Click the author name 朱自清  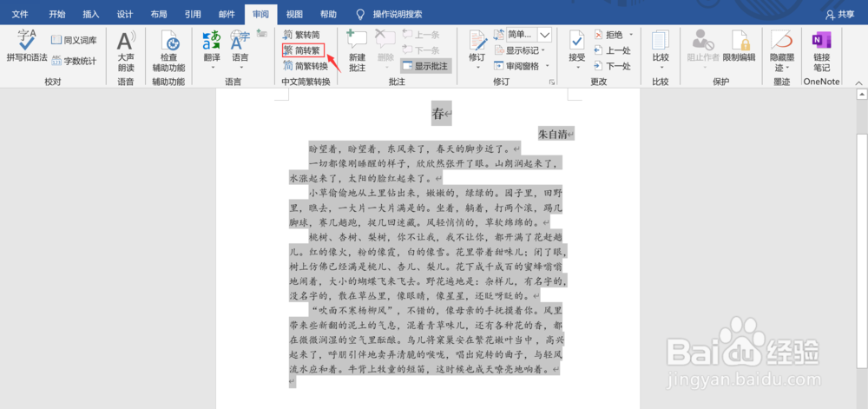tap(552, 134)
